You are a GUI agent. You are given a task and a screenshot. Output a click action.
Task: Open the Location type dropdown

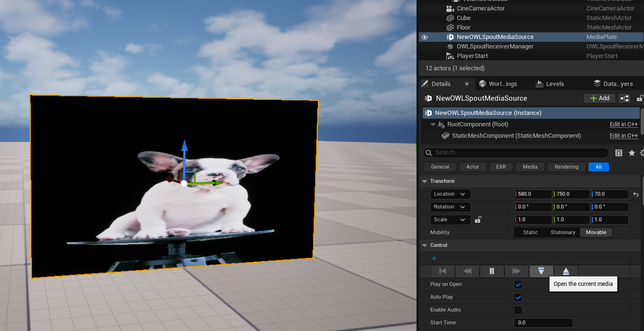(450, 194)
